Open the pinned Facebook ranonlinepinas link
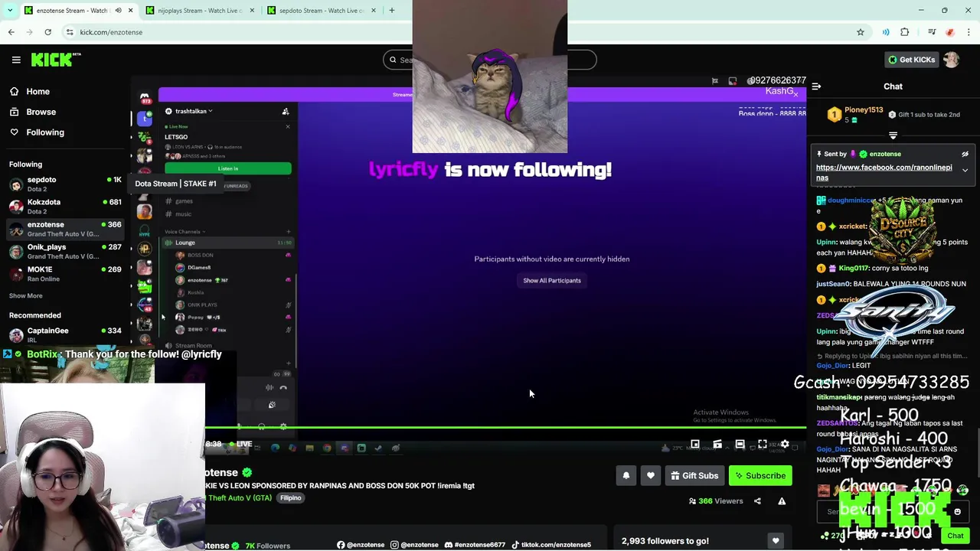Screen dimensions: 980x551 pos(884,172)
